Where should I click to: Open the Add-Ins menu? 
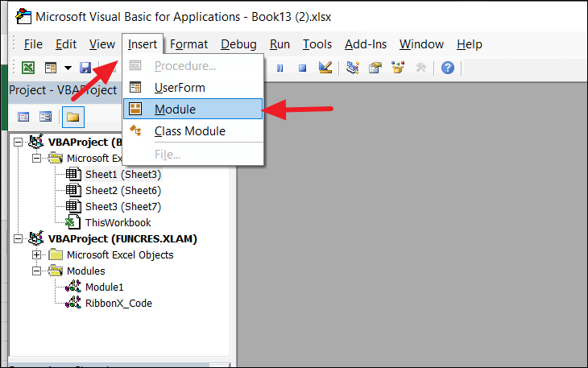(x=366, y=44)
